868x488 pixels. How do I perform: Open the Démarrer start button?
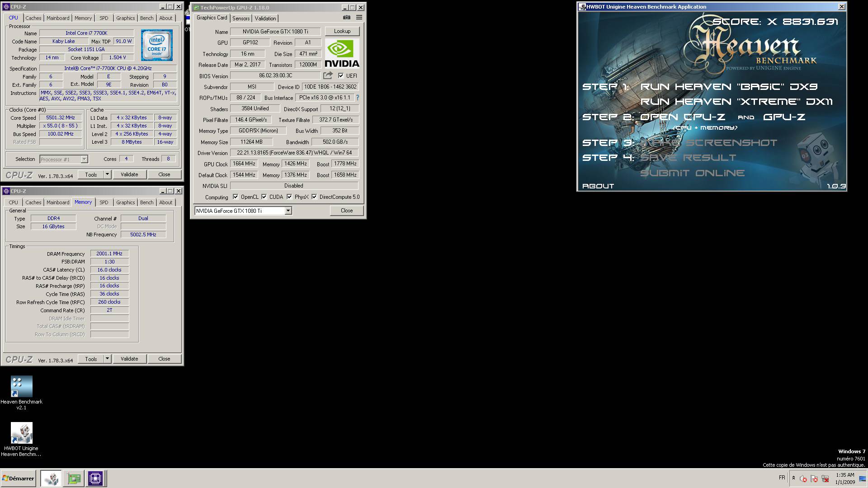pos(18,478)
